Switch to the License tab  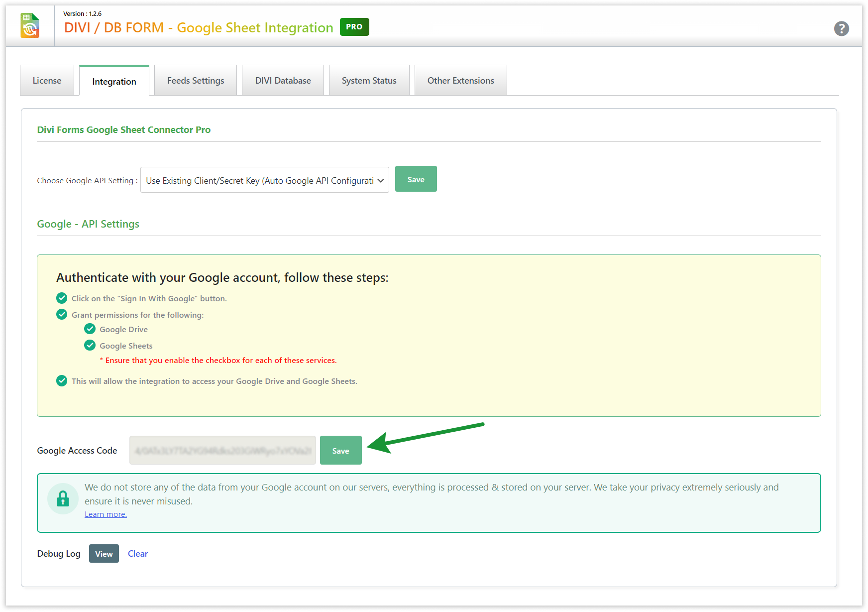tap(47, 81)
